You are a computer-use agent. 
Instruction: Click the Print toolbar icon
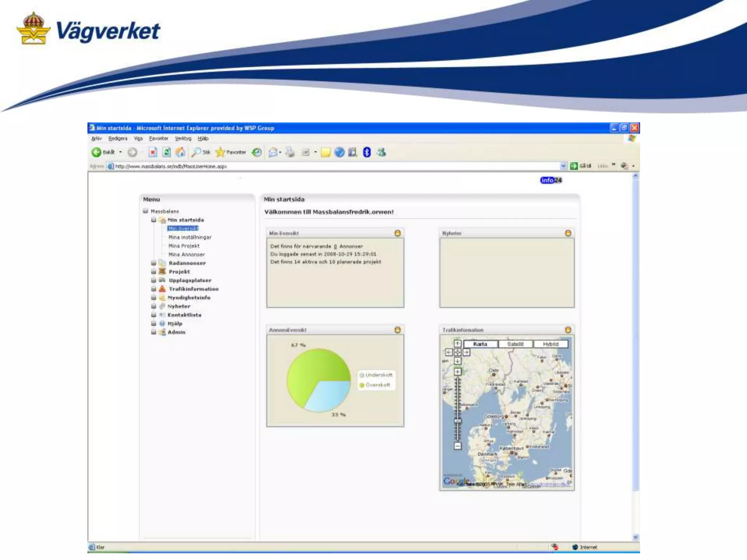(290, 152)
